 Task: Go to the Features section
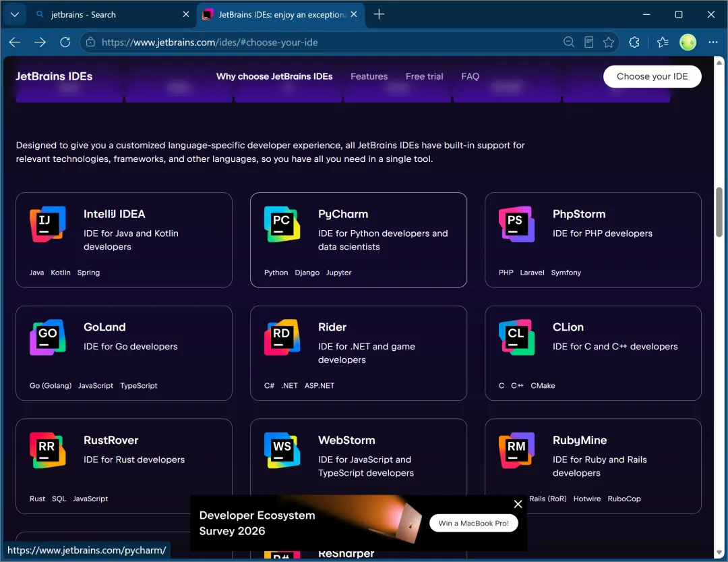click(369, 76)
